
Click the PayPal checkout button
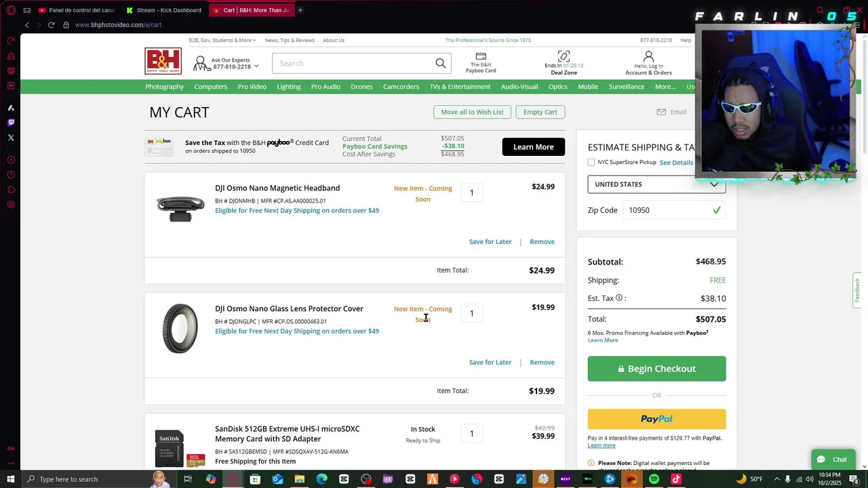click(656, 419)
